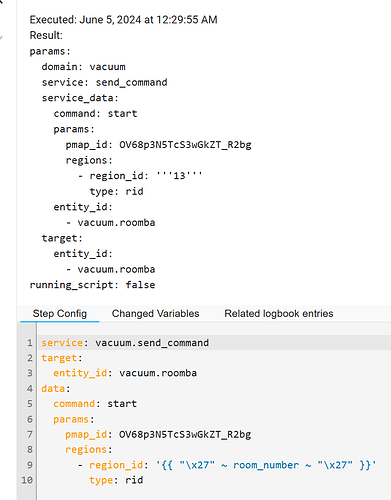The height and width of the screenshot is (500, 391).
Task: Click 'command: start' on editor line 5
Action: coord(95,404)
